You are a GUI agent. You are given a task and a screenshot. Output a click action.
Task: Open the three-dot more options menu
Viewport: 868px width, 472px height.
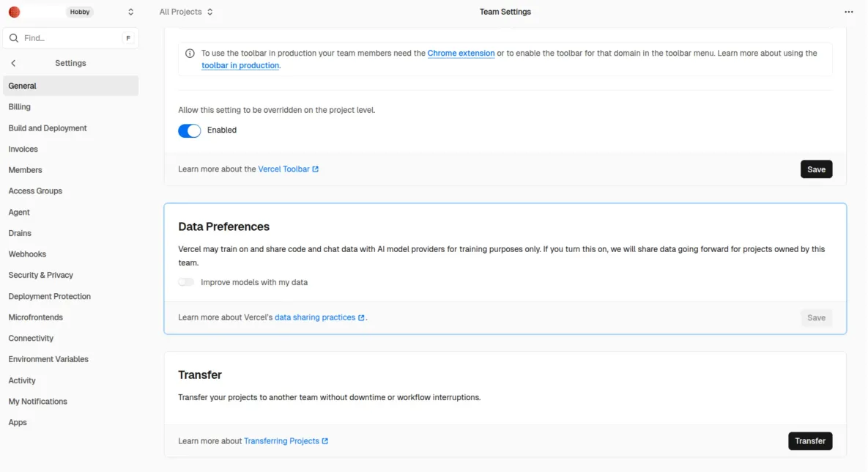[849, 12]
